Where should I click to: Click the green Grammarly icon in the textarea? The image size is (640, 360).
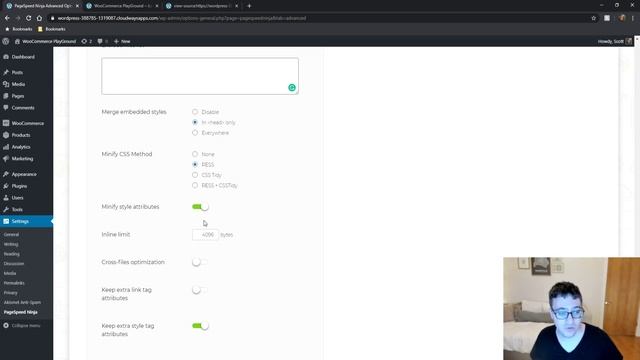click(x=292, y=87)
